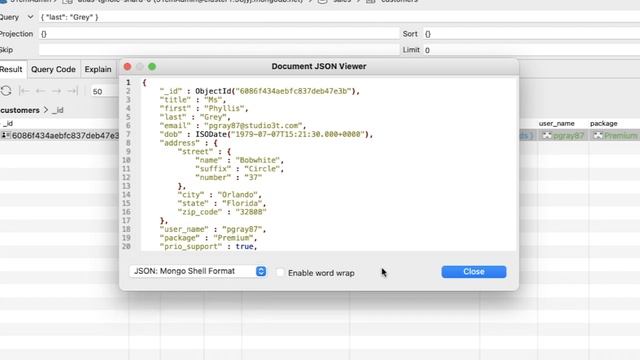Click the refresh results icon
The width and height of the screenshot is (640, 360).
6,91
